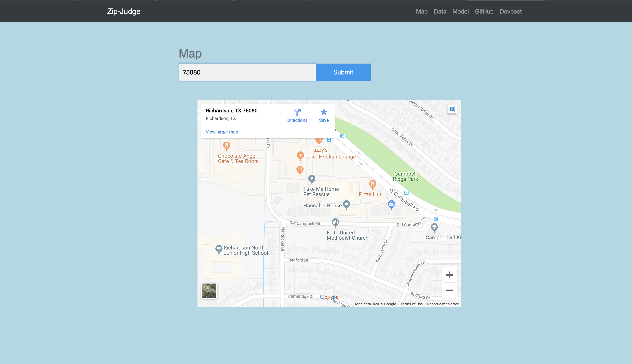Open the GitHub nav link
The height and width of the screenshot is (364, 632).
click(x=484, y=11)
